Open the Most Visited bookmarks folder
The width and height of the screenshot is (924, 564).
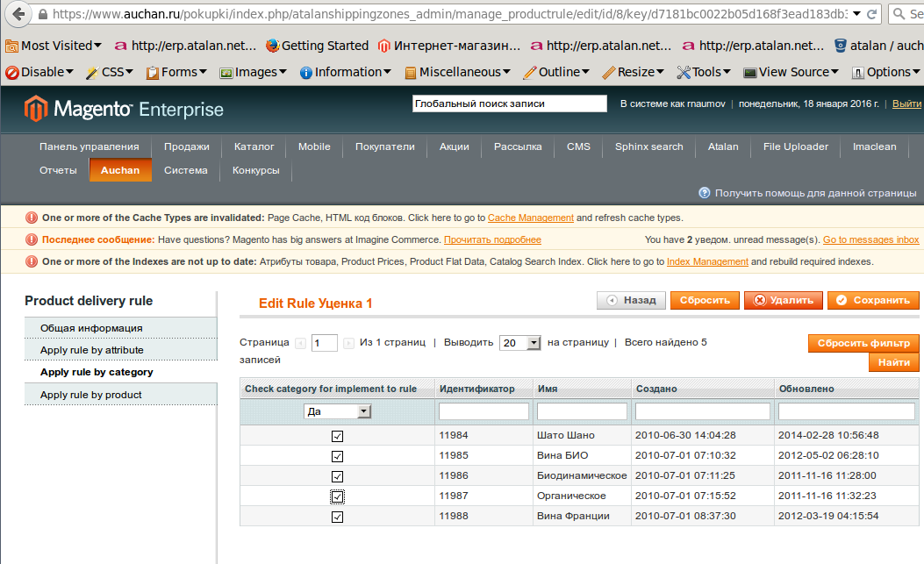coord(53,46)
